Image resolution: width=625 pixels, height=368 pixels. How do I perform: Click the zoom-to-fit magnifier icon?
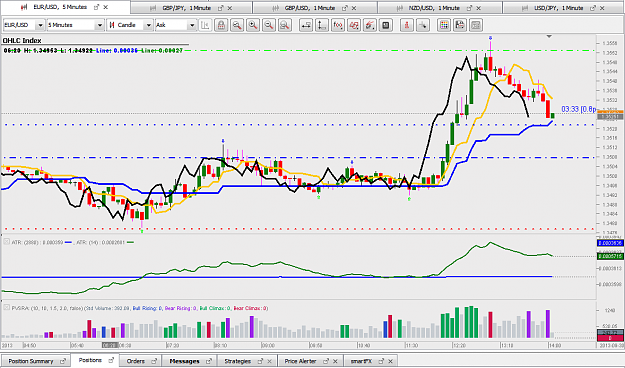click(x=285, y=25)
